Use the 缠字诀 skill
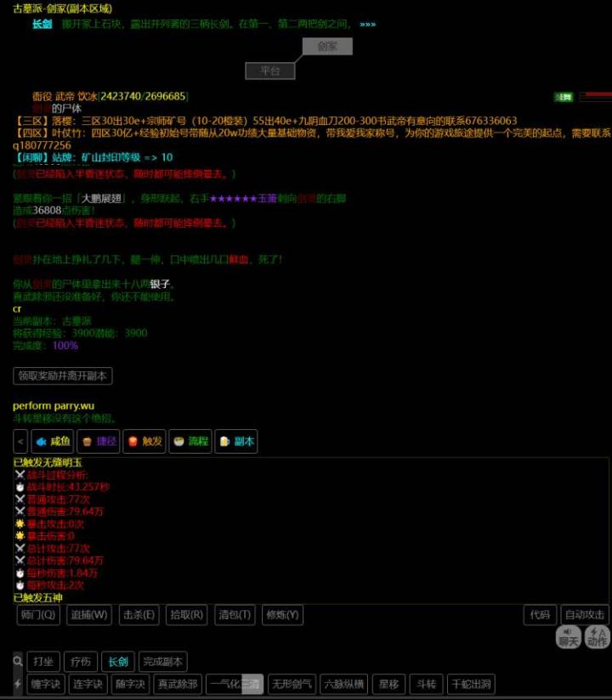This screenshot has width=612, height=700. (46, 684)
